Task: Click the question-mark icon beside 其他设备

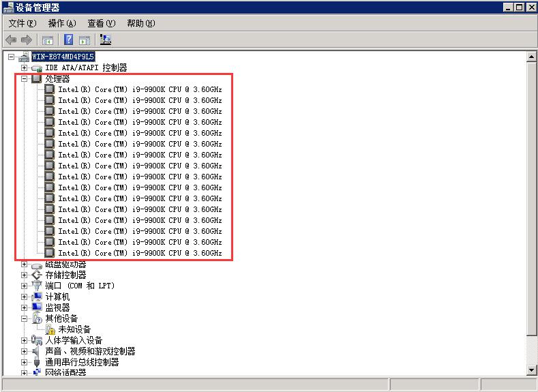Action: [x=37, y=318]
